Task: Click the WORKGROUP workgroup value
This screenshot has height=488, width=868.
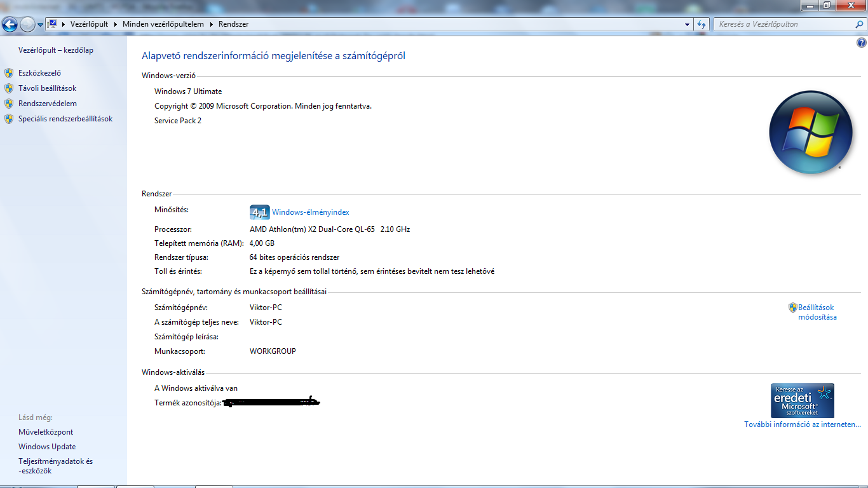Action: click(x=273, y=351)
